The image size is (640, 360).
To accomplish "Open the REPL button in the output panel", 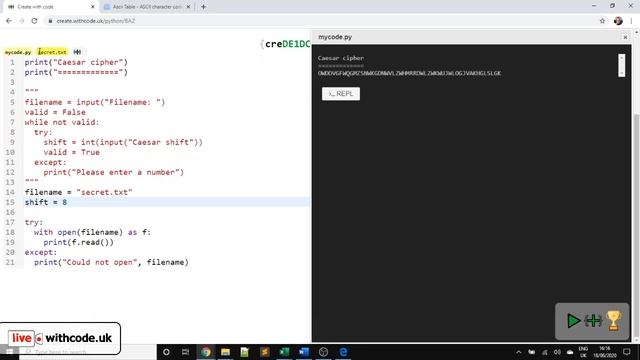I will click(341, 94).
